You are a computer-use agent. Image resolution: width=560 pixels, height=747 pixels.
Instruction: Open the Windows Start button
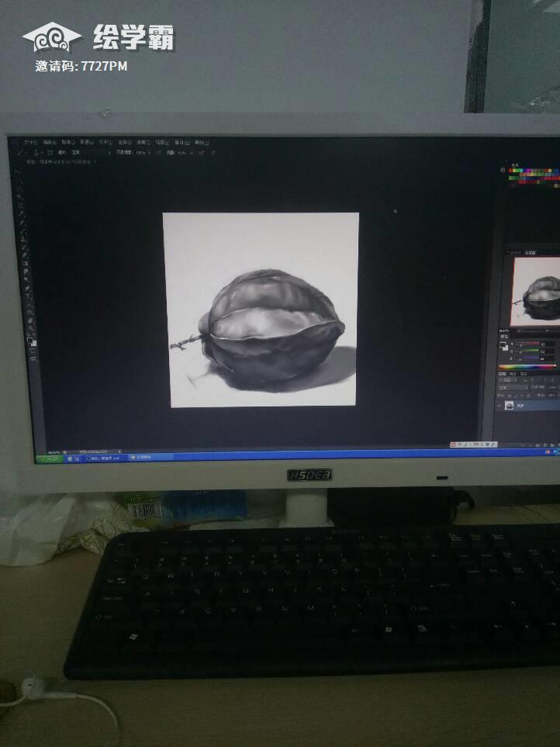[x=49, y=458]
